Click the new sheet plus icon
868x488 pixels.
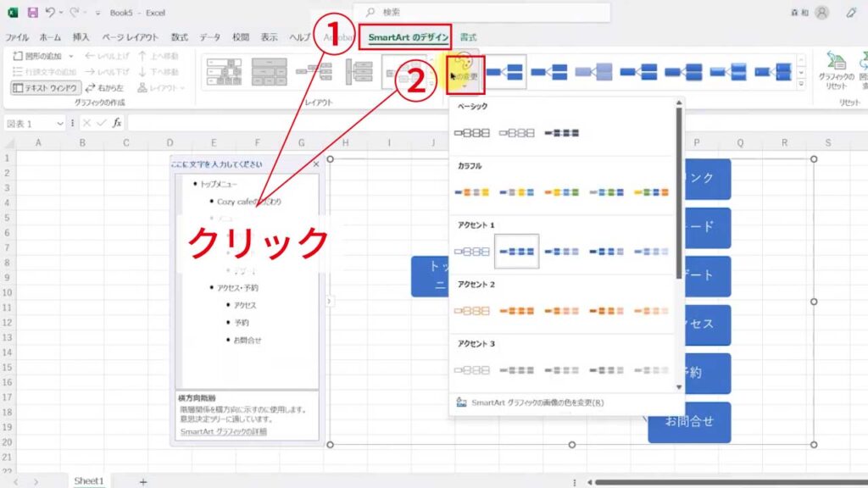(142, 482)
